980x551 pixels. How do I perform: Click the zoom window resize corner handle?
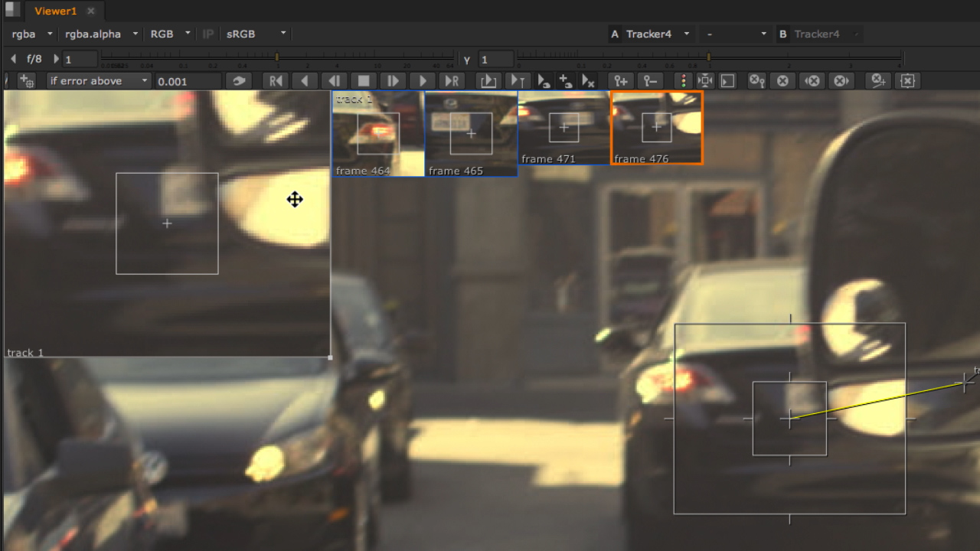[330, 357]
